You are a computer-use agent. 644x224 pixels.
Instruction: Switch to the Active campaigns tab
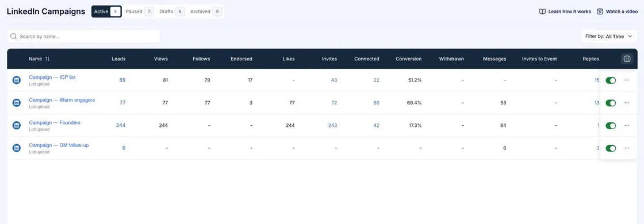106,11
